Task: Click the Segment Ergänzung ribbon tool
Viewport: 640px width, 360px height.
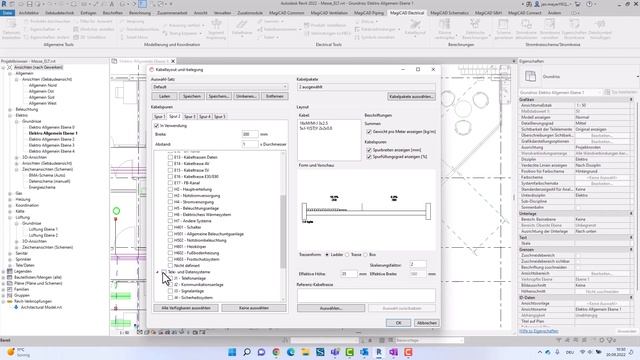Action: tap(216, 29)
